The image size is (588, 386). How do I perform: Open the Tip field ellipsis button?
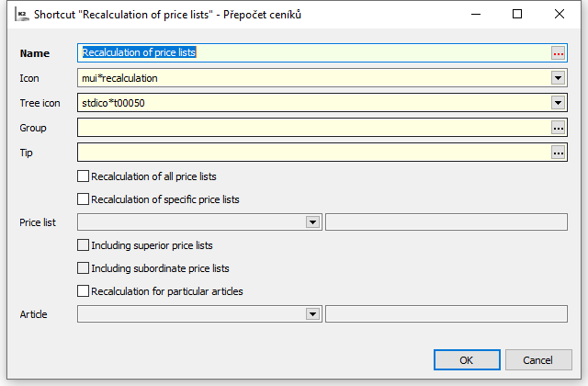click(x=558, y=153)
